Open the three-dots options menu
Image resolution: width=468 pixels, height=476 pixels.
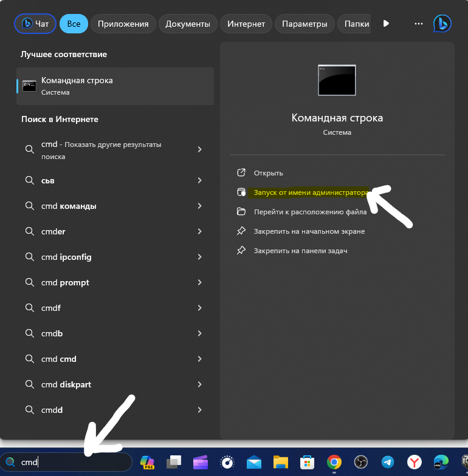pyautogui.click(x=419, y=24)
